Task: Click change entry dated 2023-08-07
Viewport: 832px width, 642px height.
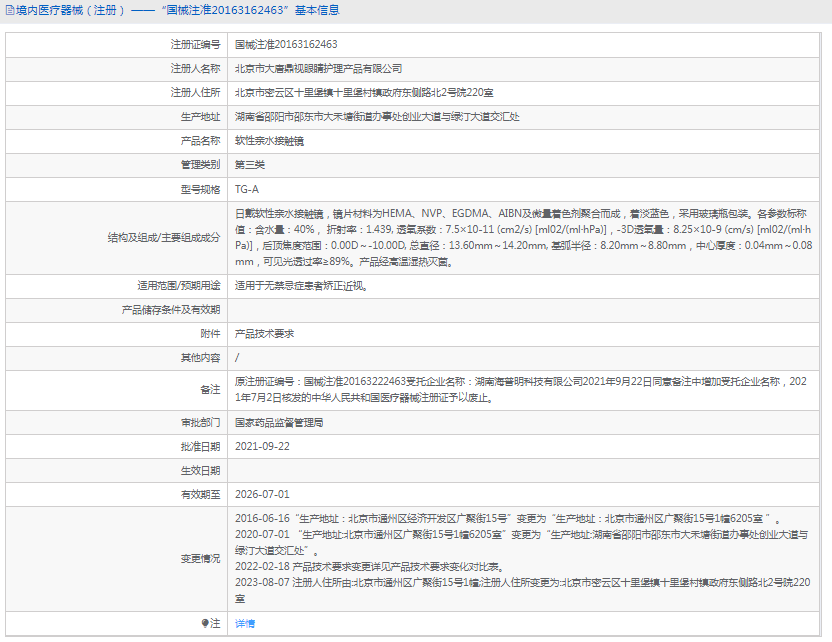Action: click(x=523, y=591)
